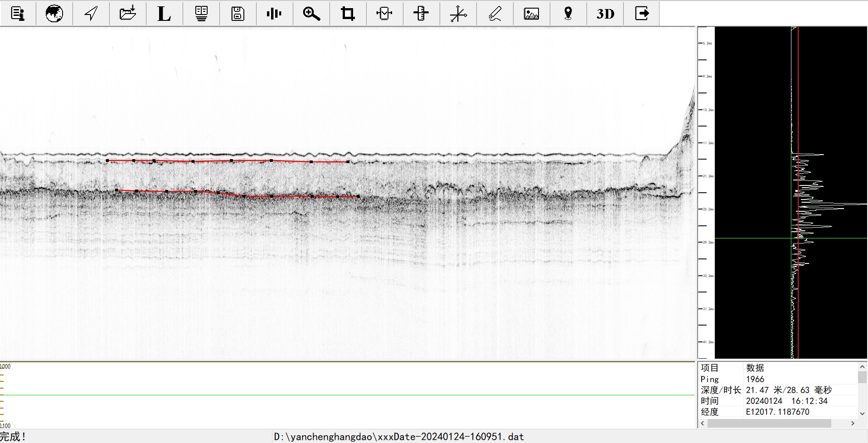Open a data file via folder icon
This screenshot has height=443, width=868.
tap(128, 14)
